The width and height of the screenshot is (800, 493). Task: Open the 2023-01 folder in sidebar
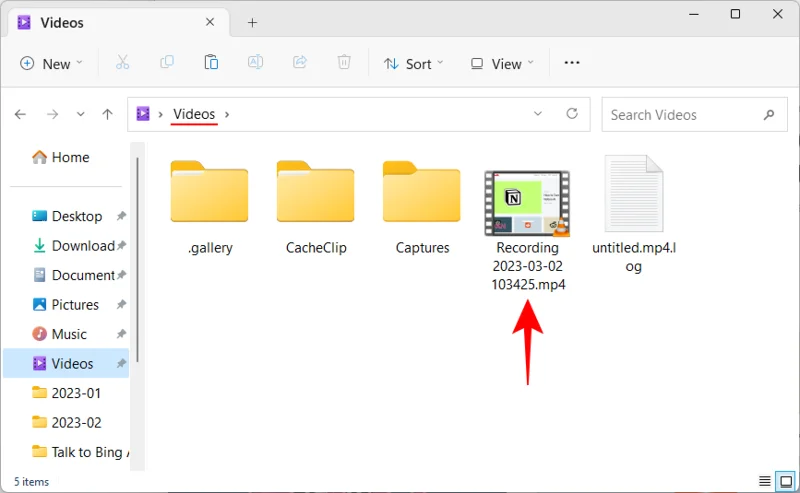click(66, 393)
